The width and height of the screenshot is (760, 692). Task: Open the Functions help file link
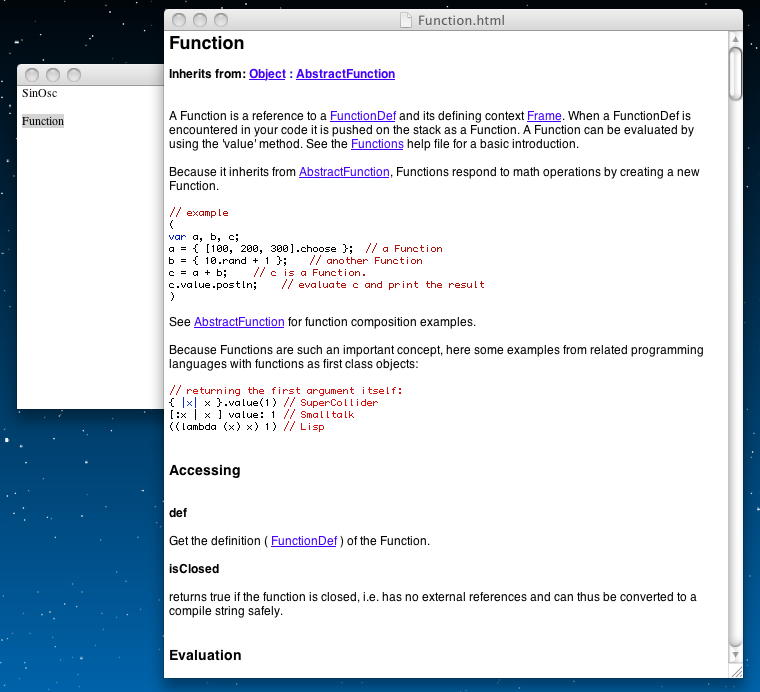tap(377, 144)
